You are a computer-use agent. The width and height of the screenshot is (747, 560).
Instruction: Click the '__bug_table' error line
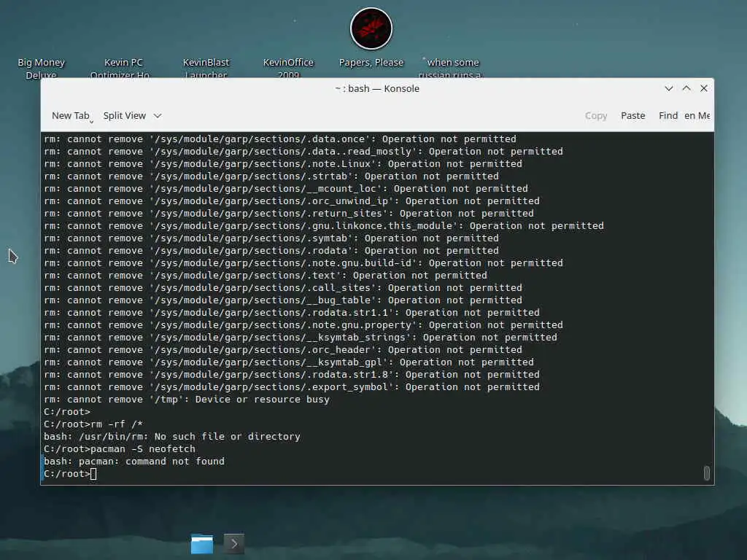(283, 300)
